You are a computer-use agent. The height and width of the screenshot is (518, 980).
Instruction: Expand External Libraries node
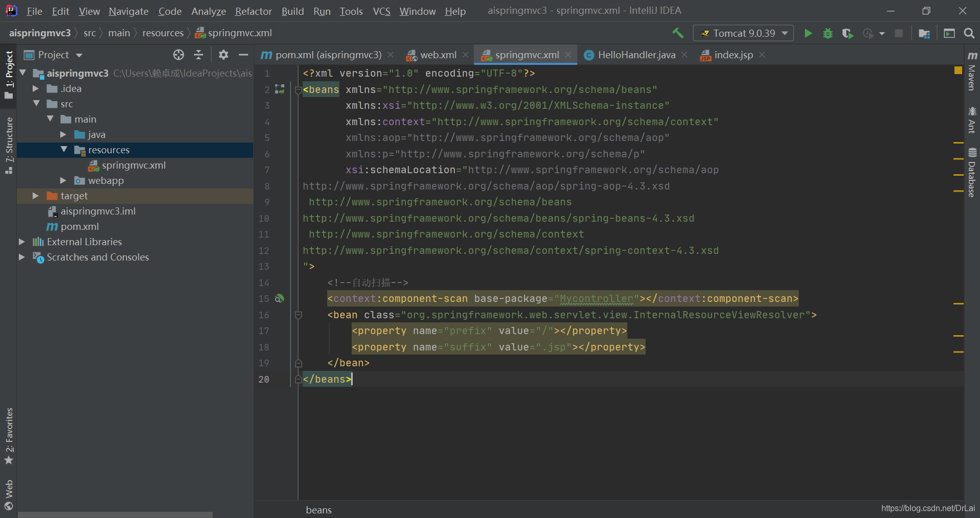pyautogui.click(x=21, y=242)
